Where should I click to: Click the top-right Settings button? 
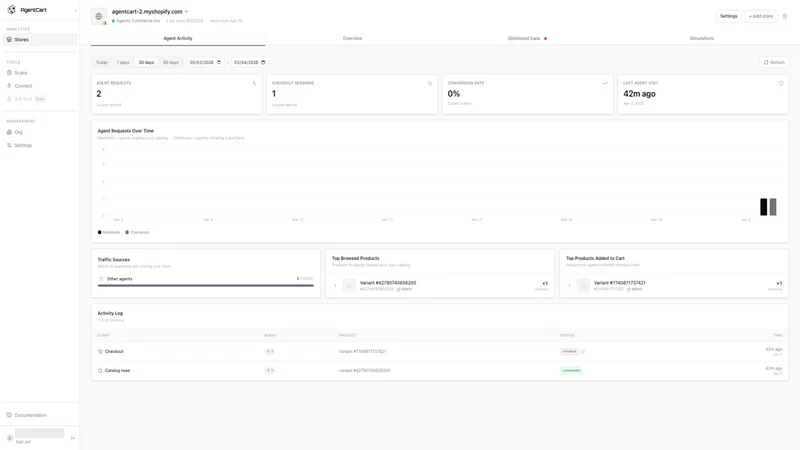click(x=729, y=16)
